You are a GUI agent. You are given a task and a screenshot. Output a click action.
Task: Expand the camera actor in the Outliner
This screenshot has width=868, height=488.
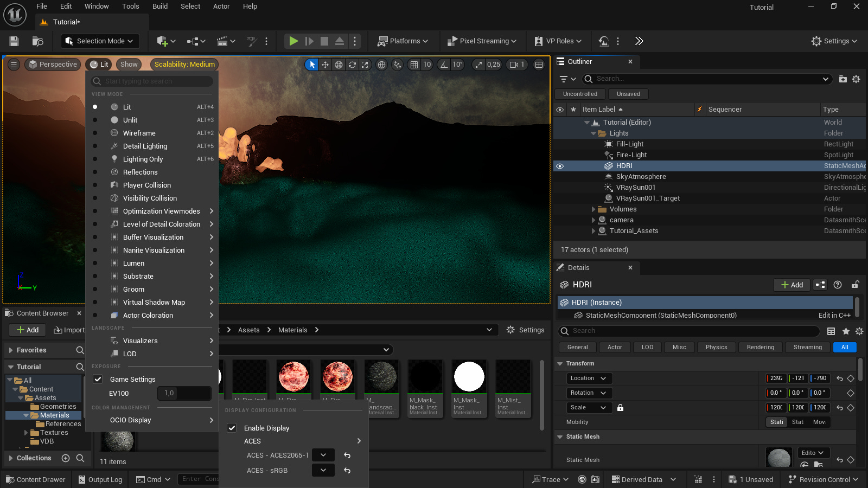(593, 220)
